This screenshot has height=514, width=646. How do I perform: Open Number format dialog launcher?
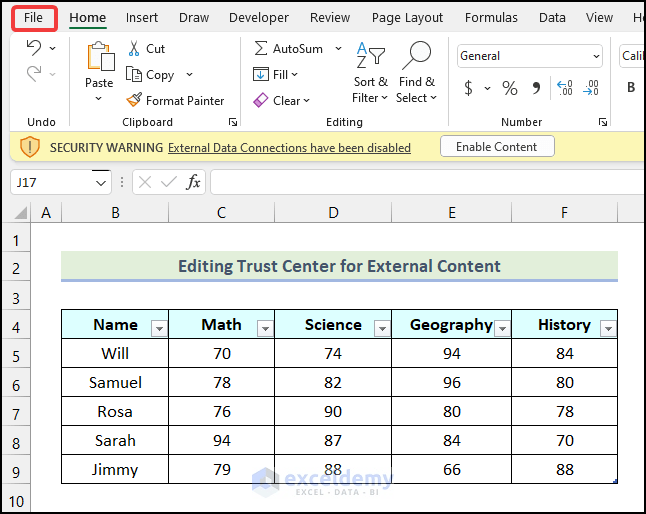coord(603,122)
